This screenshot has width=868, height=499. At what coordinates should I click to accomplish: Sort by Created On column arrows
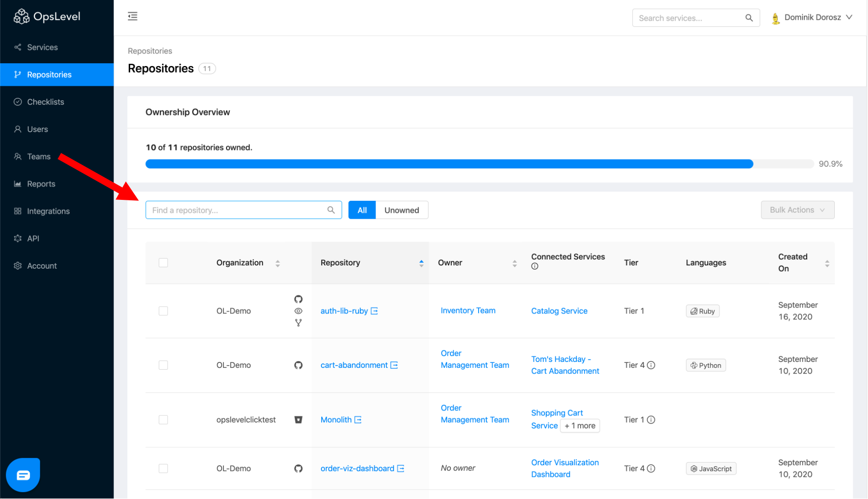(827, 264)
